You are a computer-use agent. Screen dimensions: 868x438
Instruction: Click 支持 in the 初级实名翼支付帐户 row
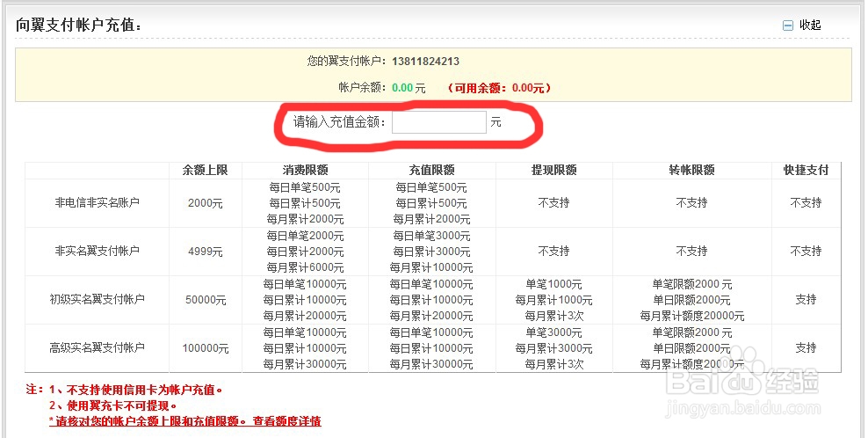tap(806, 299)
